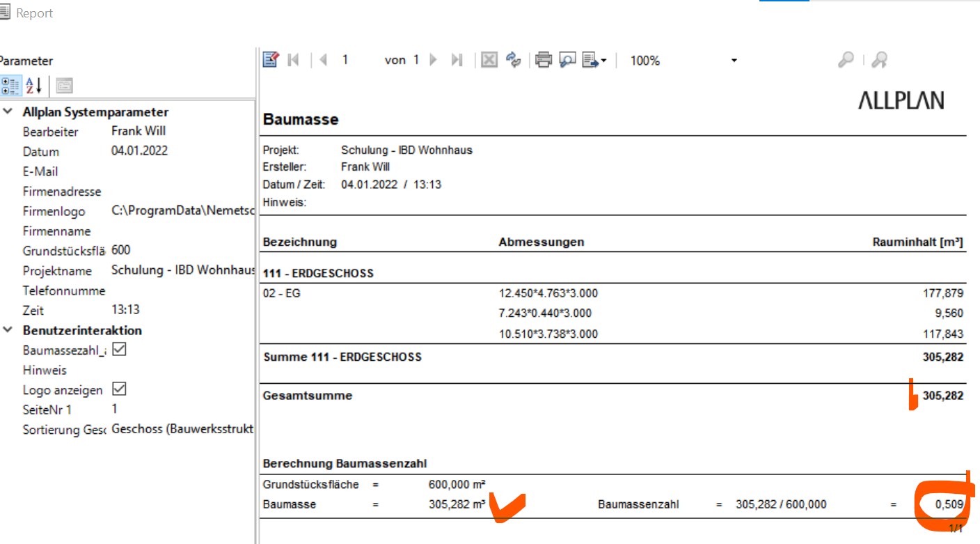The image size is (980, 544).
Task: Go to first page of report
Action: pyautogui.click(x=293, y=61)
